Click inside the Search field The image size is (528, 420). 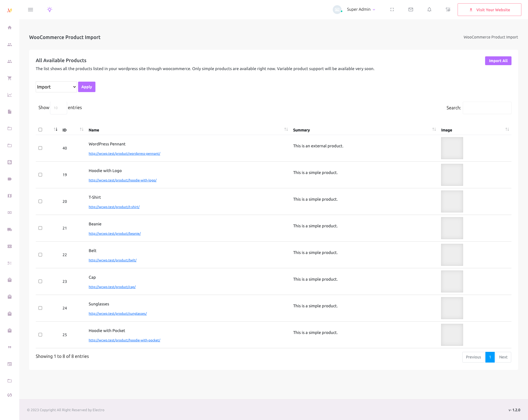(487, 108)
